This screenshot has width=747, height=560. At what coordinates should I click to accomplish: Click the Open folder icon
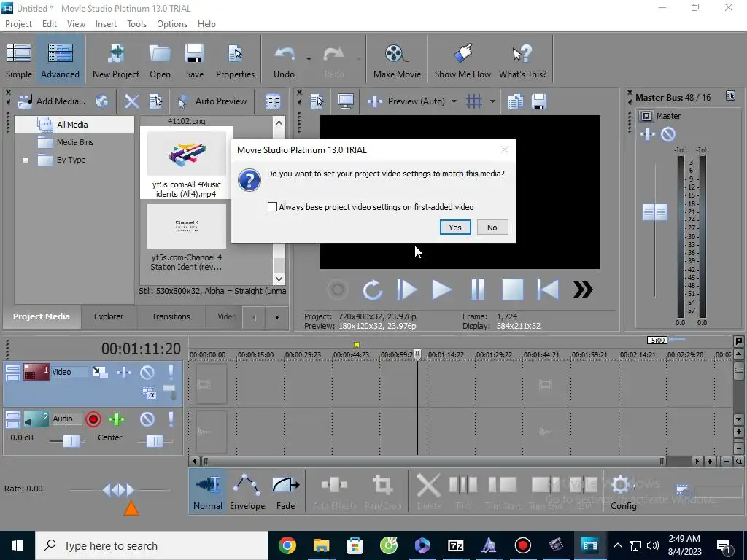tap(160, 61)
